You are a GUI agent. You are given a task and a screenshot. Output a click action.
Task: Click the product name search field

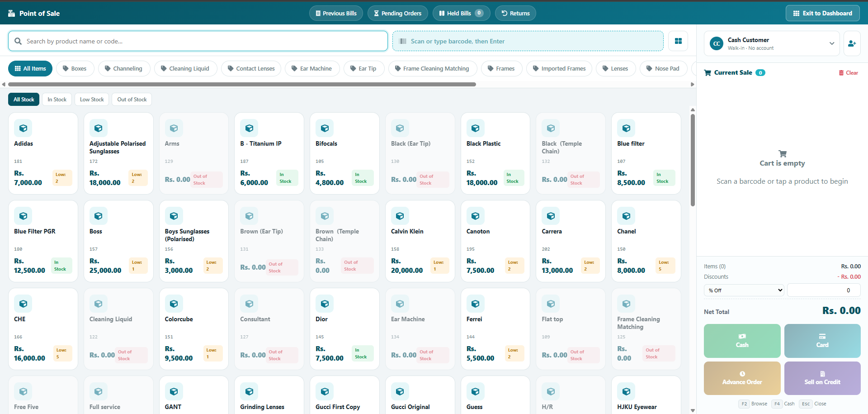[x=198, y=41]
